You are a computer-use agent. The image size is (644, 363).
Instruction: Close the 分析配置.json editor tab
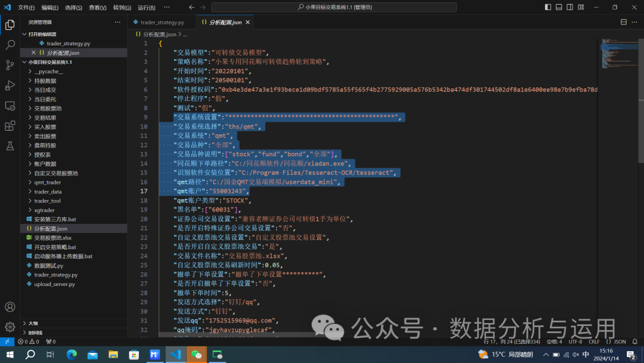click(247, 22)
